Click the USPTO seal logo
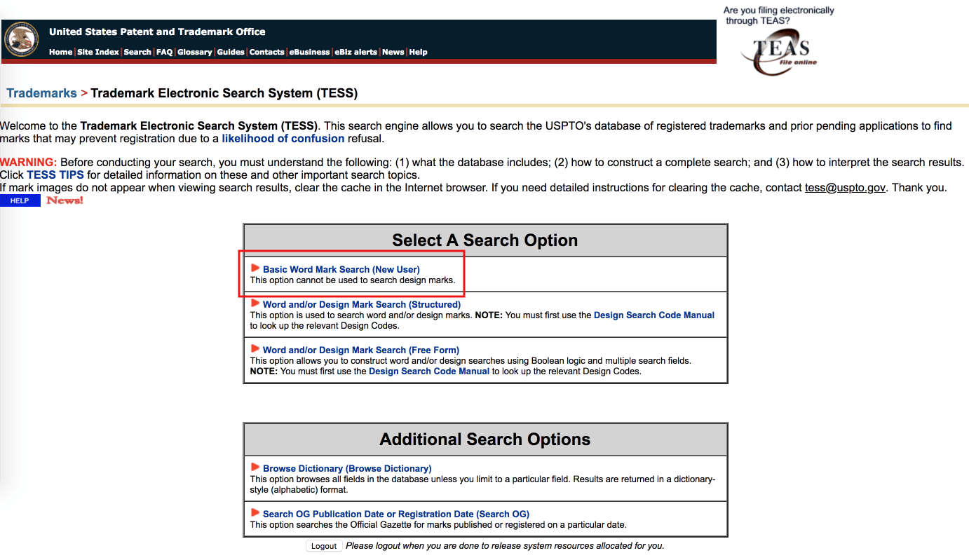 click(22, 40)
